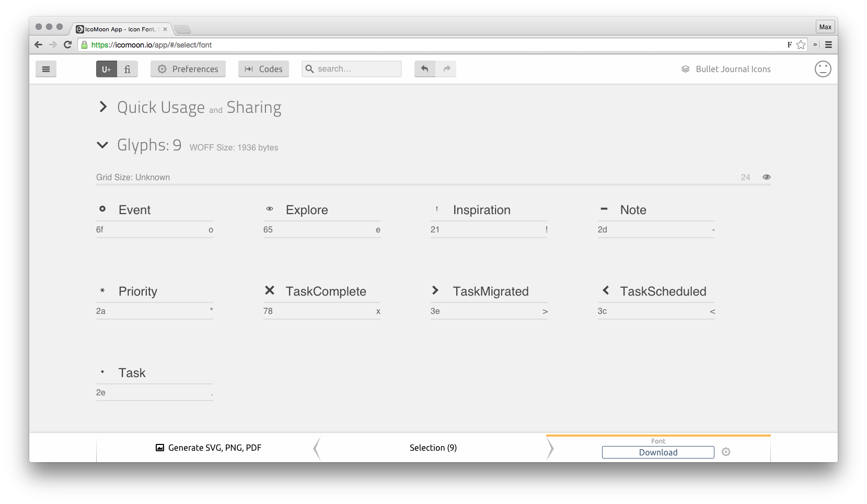Open the main hamburger menu
The height and width of the screenshot is (504, 867).
click(x=46, y=69)
